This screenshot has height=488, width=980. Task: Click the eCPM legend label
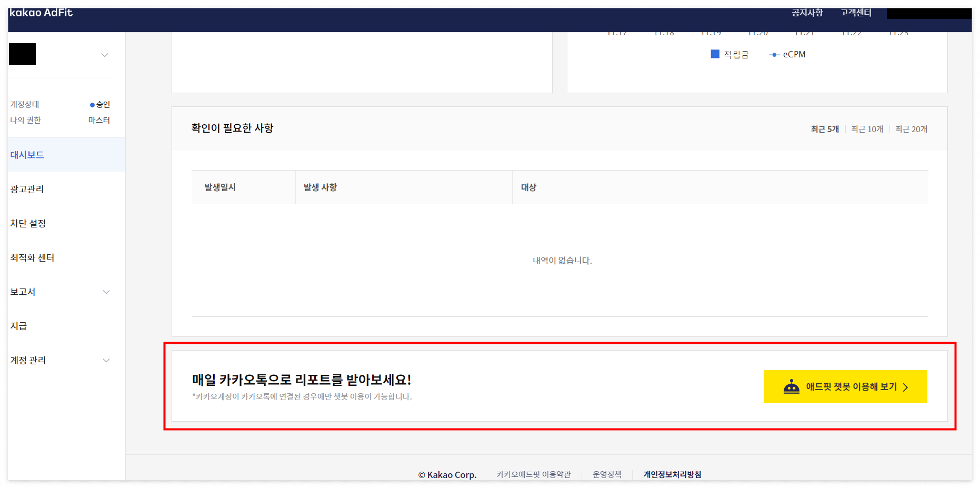click(794, 54)
